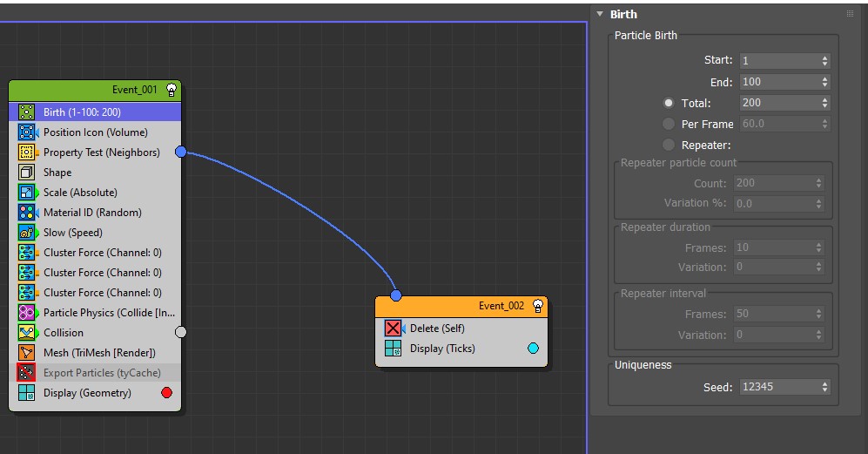Select the Export Particles (tyCache) row
This screenshot has width=868, height=454.
coord(95,372)
